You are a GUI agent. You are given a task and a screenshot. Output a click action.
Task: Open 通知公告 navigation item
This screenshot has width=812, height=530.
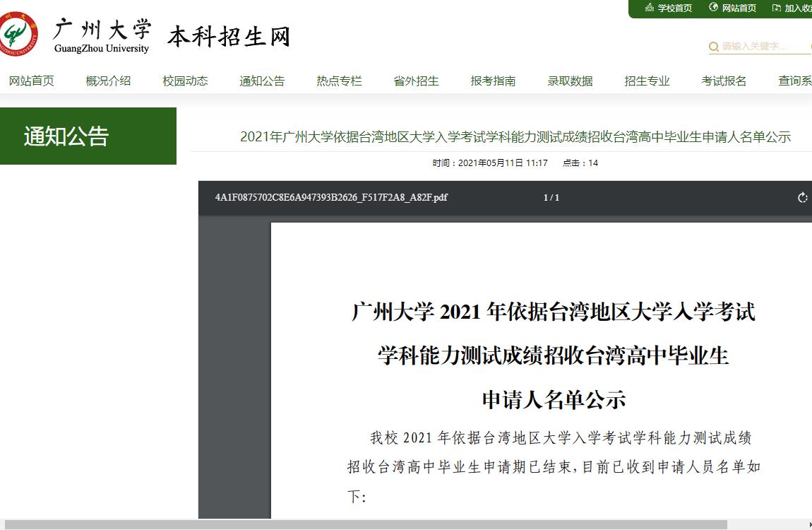(262, 81)
